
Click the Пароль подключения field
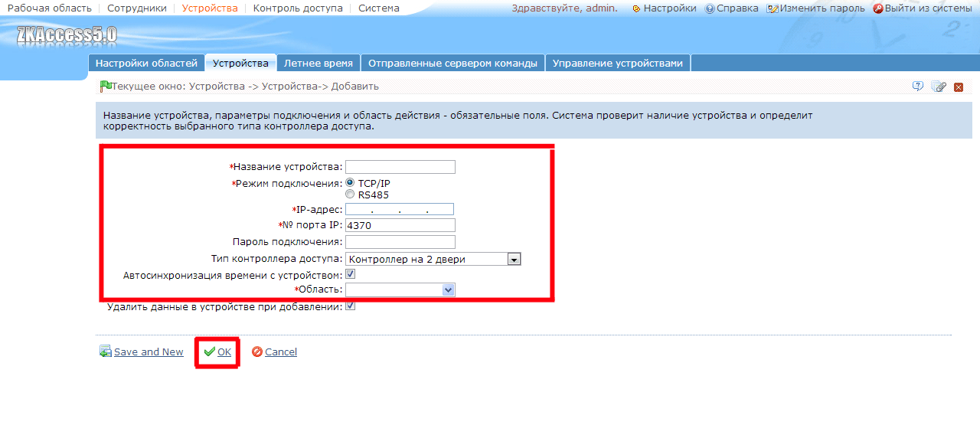click(400, 242)
